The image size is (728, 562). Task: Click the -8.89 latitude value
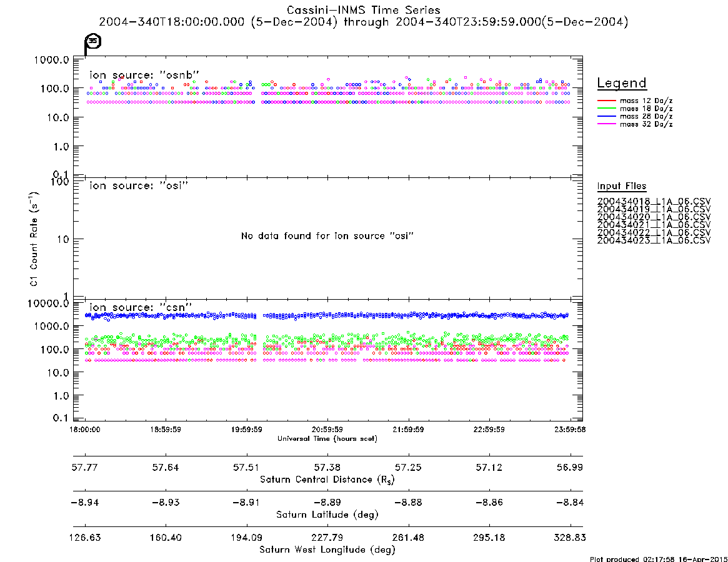pyautogui.click(x=327, y=503)
